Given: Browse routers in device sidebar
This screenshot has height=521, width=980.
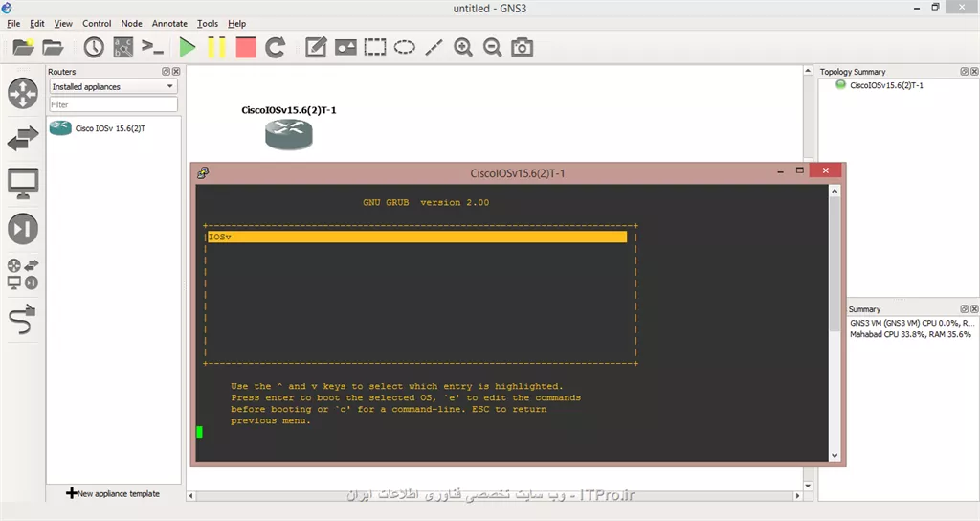Looking at the screenshot, I should [23, 93].
